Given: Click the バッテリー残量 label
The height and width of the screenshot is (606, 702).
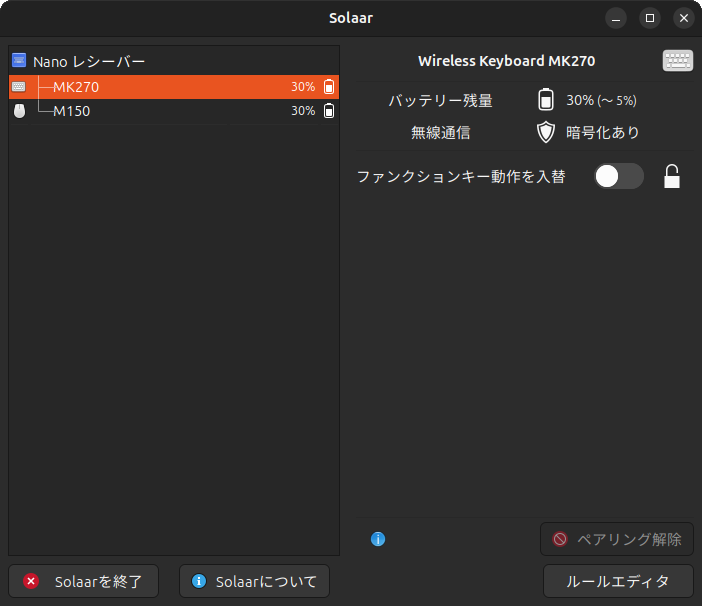Looking at the screenshot, I should coord(441,100).
